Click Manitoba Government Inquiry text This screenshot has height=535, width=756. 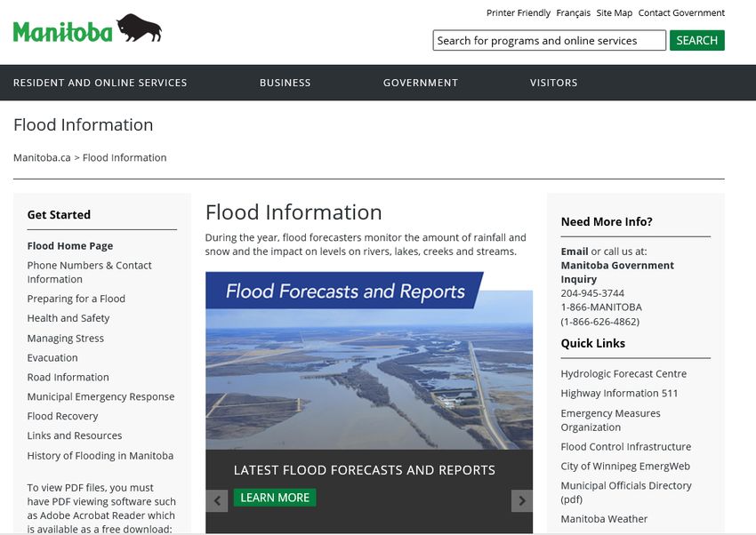coord(617,272)
